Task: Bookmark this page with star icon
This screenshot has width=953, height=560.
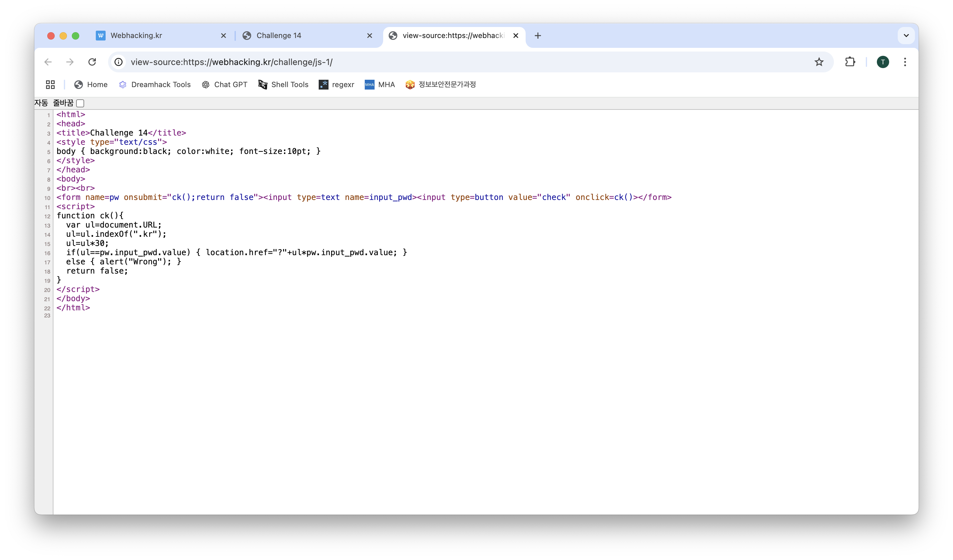Action: point(819,62)
